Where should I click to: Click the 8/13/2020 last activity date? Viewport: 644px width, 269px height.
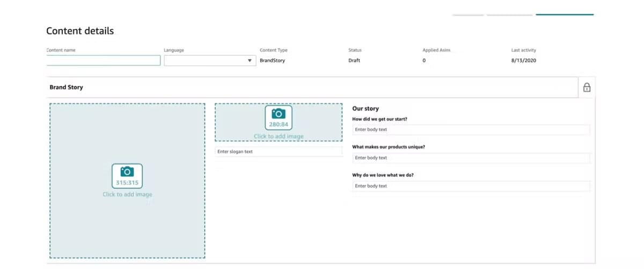pyautogui.click(x=523, y=61)
